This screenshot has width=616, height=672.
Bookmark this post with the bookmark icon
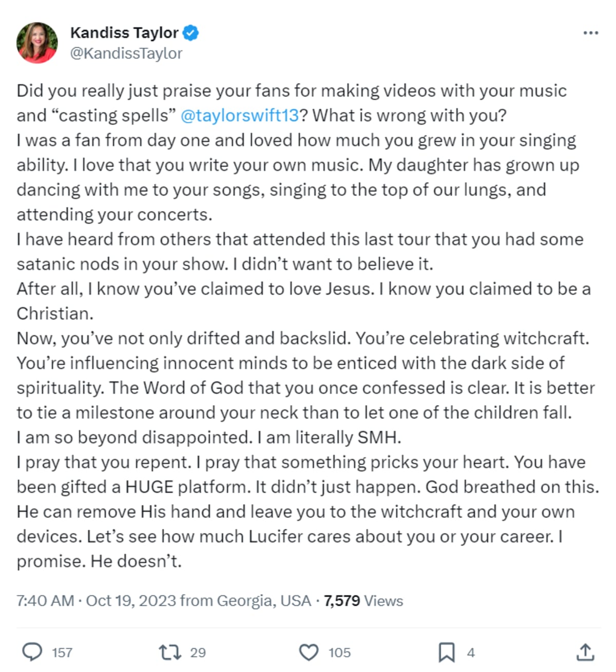coord(446,652)
